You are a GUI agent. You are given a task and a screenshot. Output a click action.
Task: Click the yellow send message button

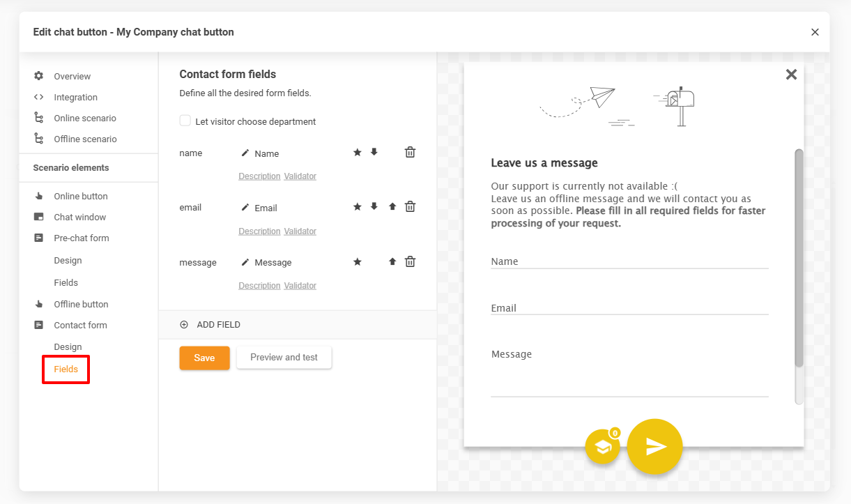[x=654, y=447]
